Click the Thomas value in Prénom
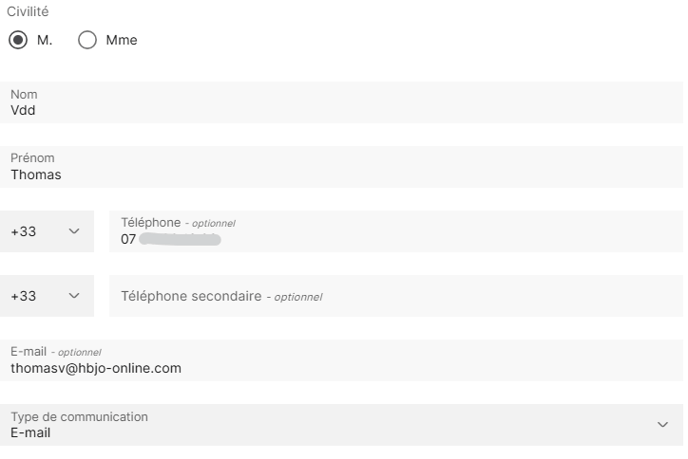 [36, 175]
